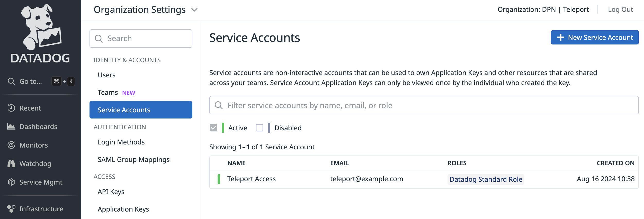644x219 pixels.
Task: Click the Watchdog binoculars icon
Action: pos(11,163)
